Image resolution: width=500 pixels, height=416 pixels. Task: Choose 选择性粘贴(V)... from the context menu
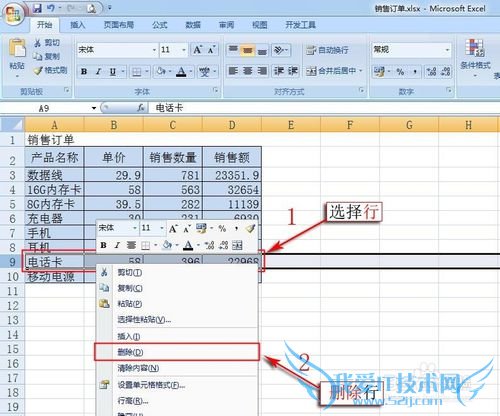(x=177, y=320)
